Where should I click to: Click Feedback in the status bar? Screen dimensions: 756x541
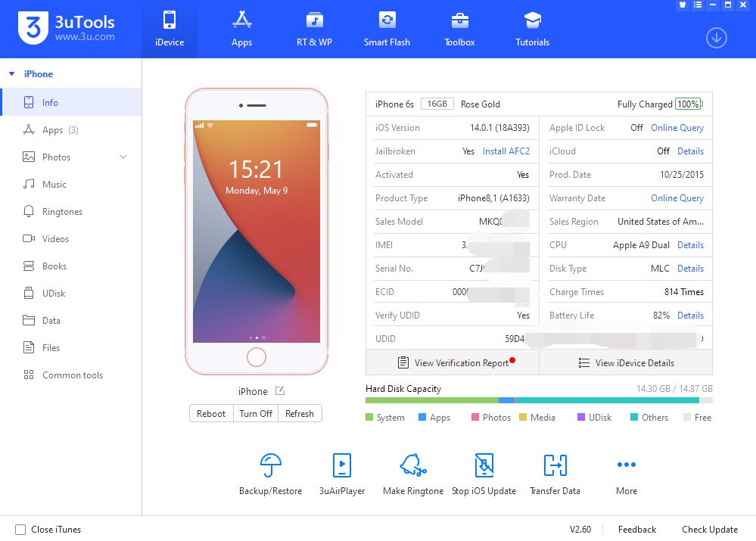[637, 530]
